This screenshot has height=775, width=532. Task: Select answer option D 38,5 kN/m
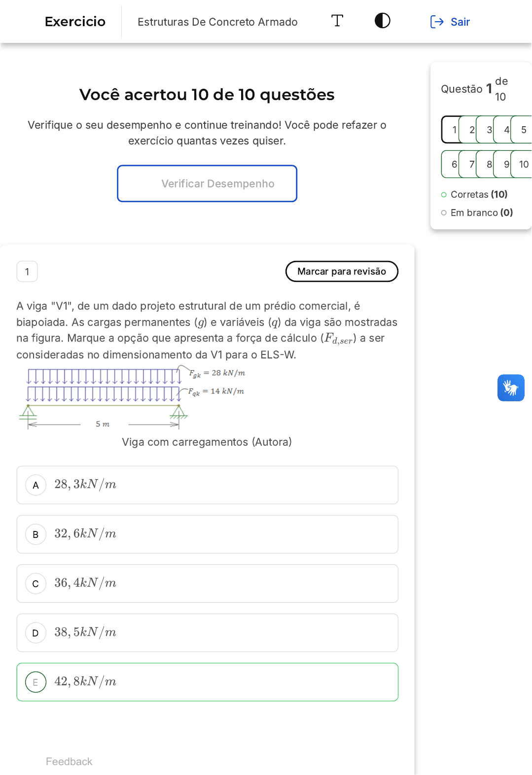(207, 633)
